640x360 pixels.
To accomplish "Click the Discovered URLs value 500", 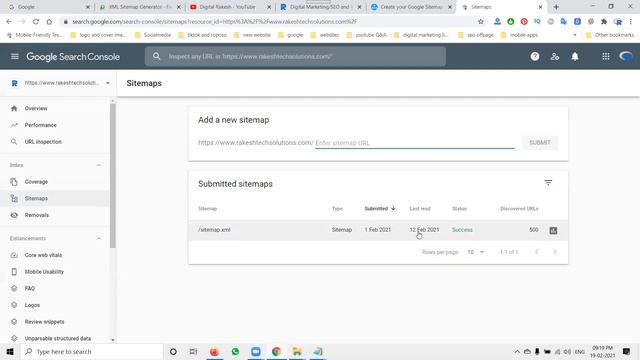I will [x=533, y=230].
